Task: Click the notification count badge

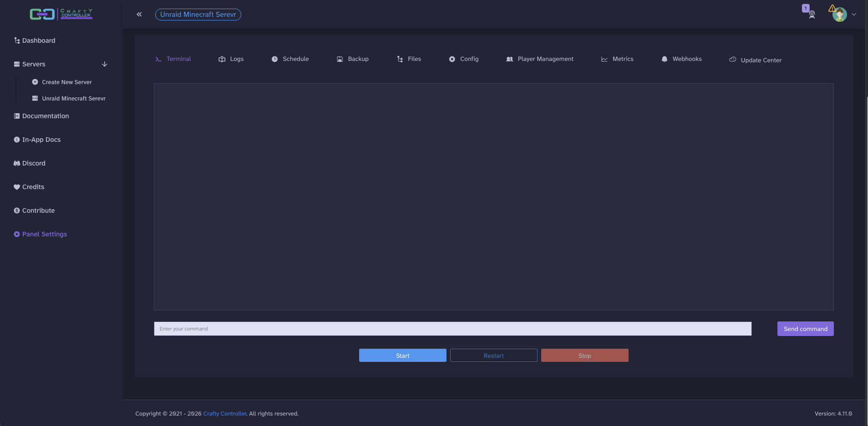Action: [x=806, y=8]
